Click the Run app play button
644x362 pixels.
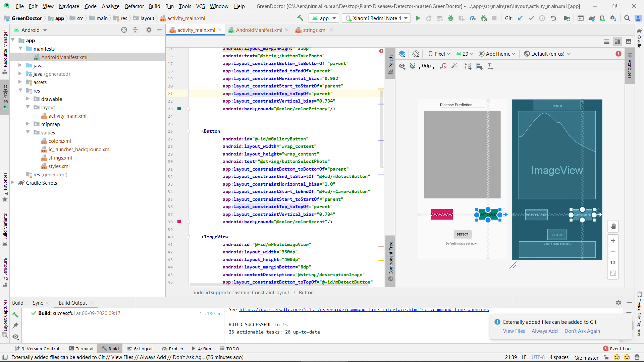click(x=418, y=18)
